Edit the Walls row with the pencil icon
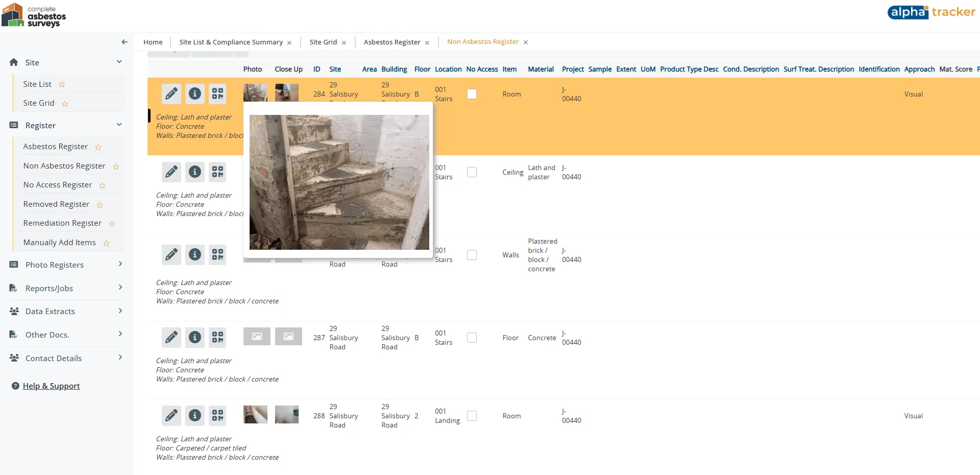 click(171, 255)
